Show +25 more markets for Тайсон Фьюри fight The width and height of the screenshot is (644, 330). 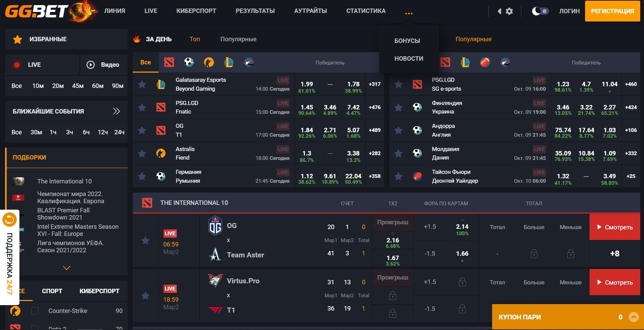point(631,176)
